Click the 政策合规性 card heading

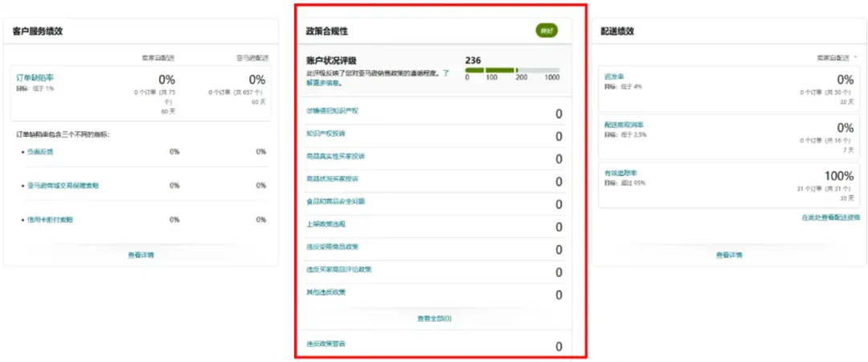click(x=327, y=31)
